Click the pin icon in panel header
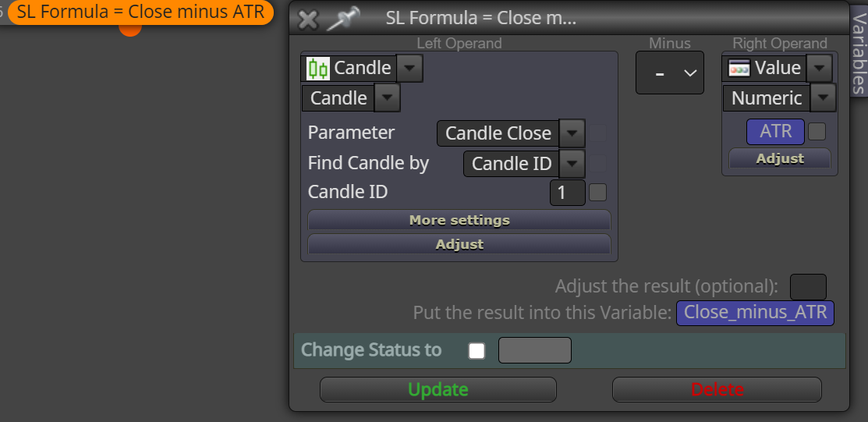 (342, 20)
